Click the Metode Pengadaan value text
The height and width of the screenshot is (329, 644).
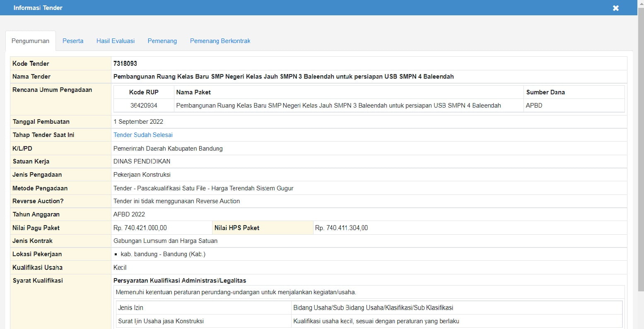pos(203,188)
